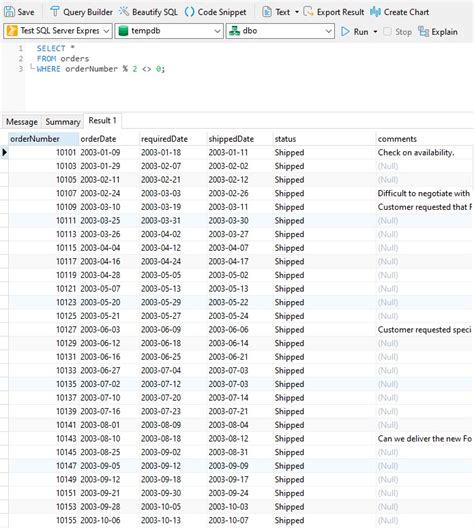Image resolution: width=474 pixels, height=528 pixels.
Task: Click comments column header
Action: 425,139
